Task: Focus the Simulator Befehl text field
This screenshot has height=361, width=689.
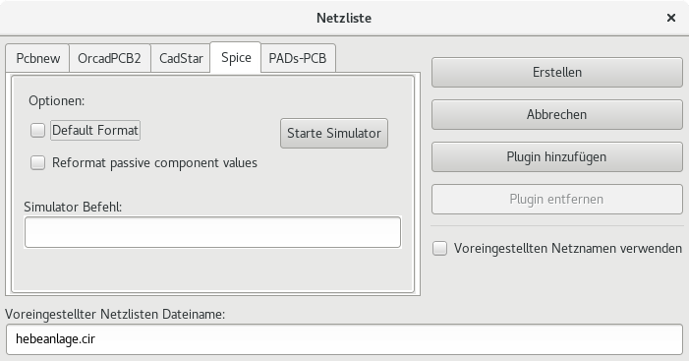Action: (213, 232)
